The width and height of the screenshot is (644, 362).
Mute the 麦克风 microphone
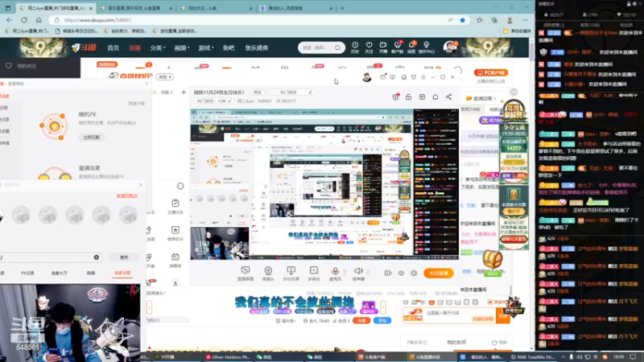335,274
